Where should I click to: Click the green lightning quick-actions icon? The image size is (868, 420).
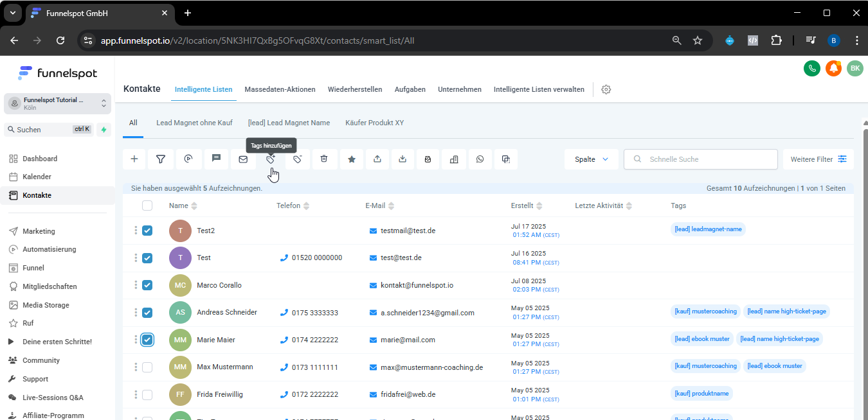[x=104, y=130]
